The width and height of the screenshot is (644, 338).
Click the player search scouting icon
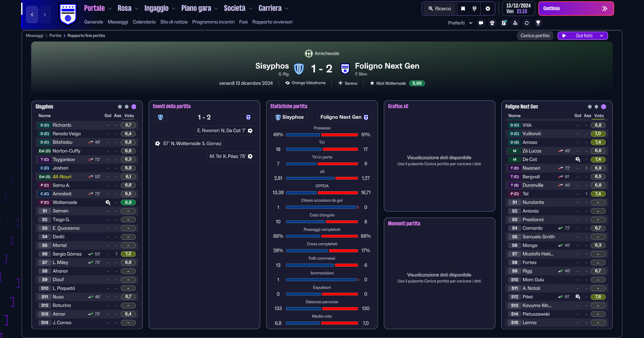[515, 23]
